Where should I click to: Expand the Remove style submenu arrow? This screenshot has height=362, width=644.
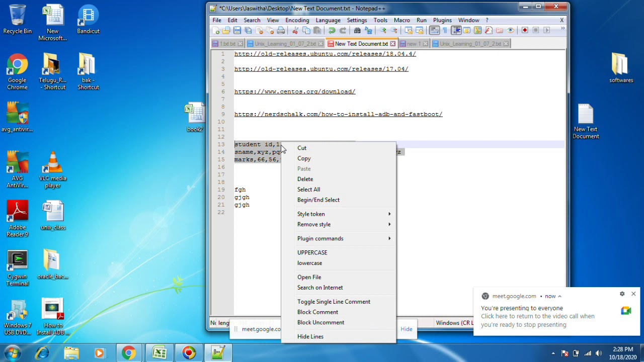point(389,225)
